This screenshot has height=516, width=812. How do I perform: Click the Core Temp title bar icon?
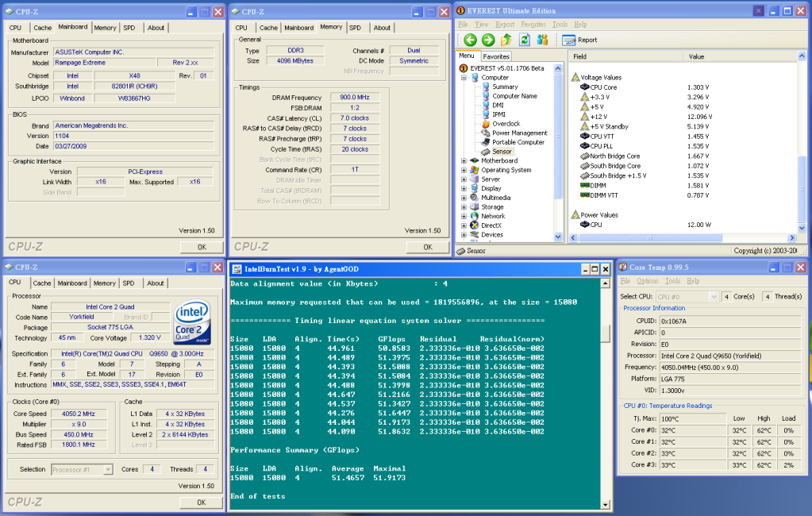coord(623,267)
